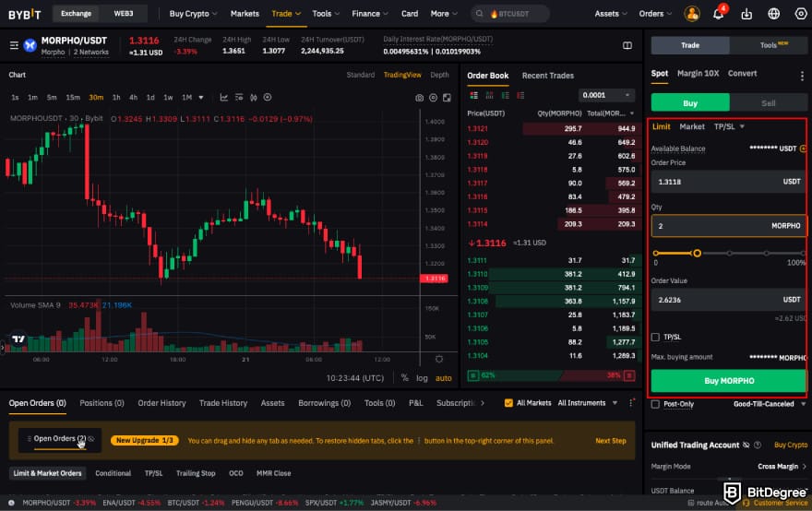Expand the Tools navigation dropdown

[326, 14]
